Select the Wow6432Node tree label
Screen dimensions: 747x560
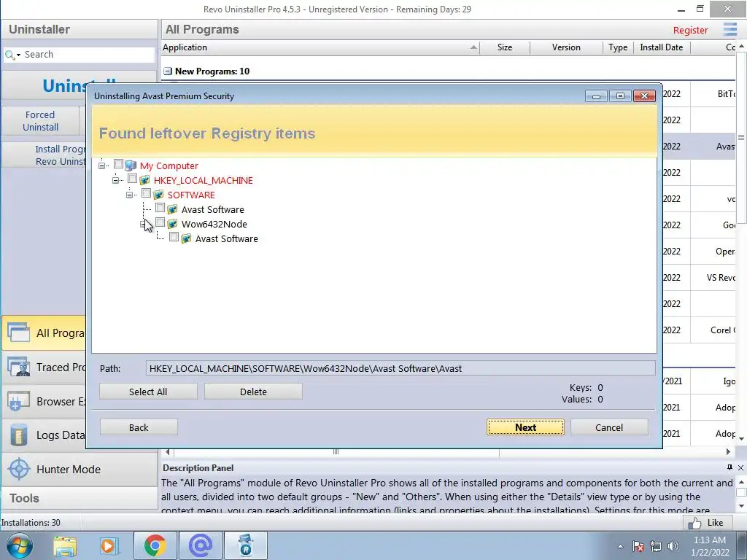(x=214, y=224)
